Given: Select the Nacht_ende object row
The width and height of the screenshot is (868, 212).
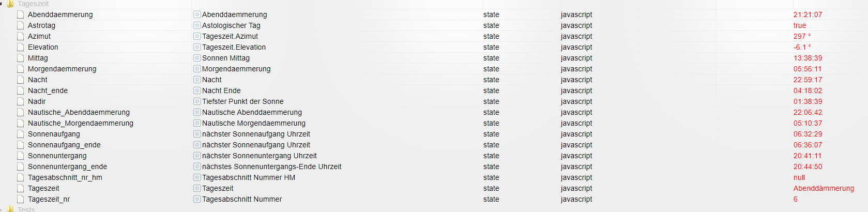Looking at the screenshot, I should [x=48, y=90].
